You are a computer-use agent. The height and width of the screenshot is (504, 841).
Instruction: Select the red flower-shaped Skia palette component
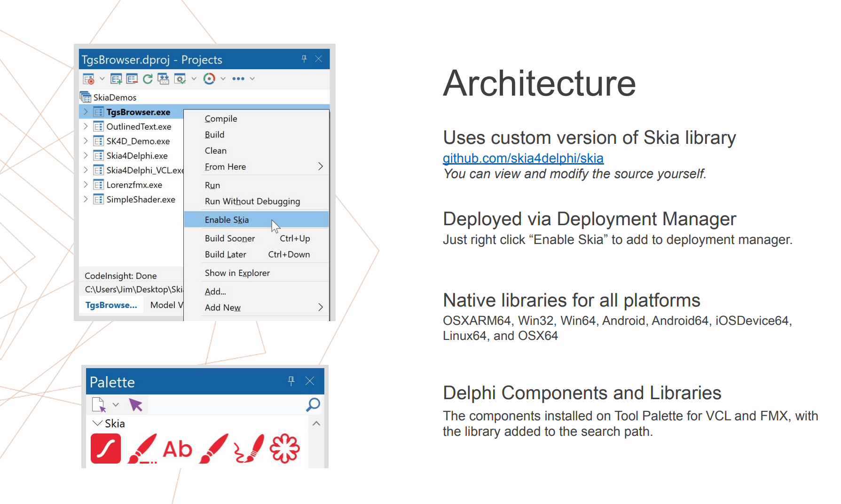click(284, 449)
